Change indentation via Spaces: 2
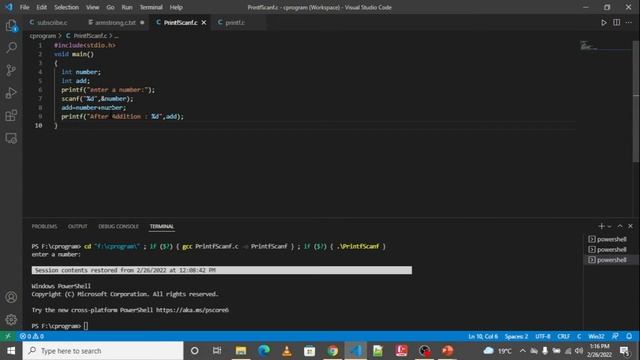Screen dimensions: 640x360 point(516,336)
